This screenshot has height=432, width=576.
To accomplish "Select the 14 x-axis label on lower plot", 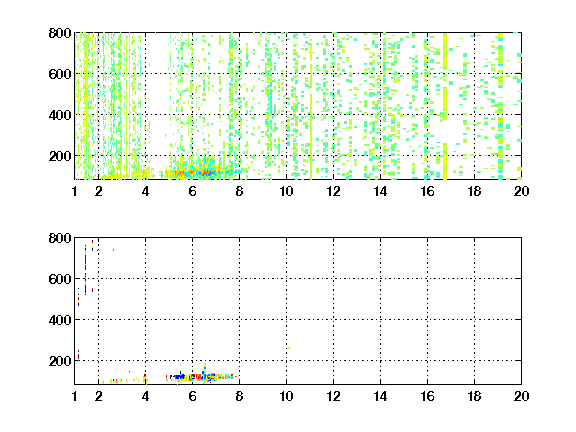I will 380,396.
